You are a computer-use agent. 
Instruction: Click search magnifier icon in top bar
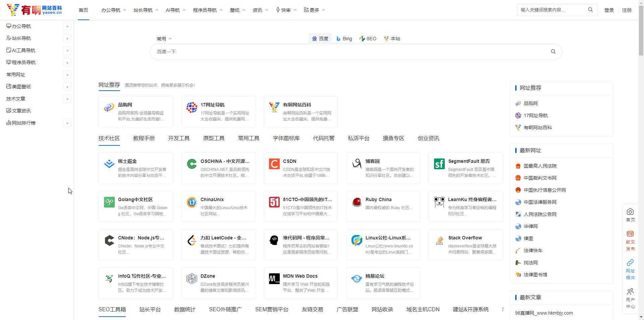pyautogui.click(x=590, y=10)
